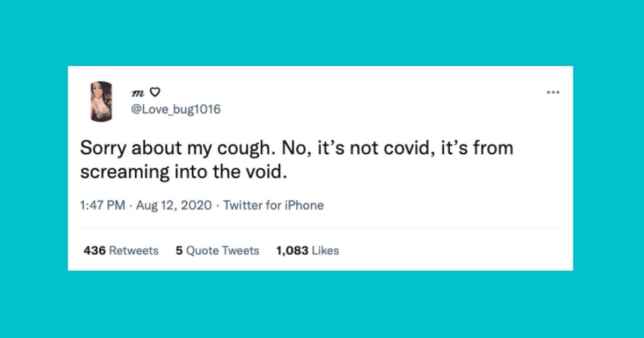Screen dimensions: 644x338
Task: View the 436 Retweets list
Action: coord(120,250)
